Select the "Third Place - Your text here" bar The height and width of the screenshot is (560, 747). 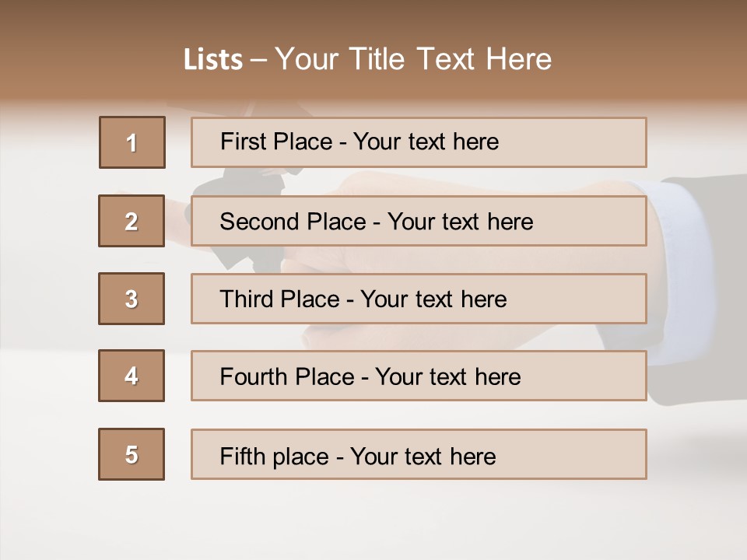[x=419, y=299]
